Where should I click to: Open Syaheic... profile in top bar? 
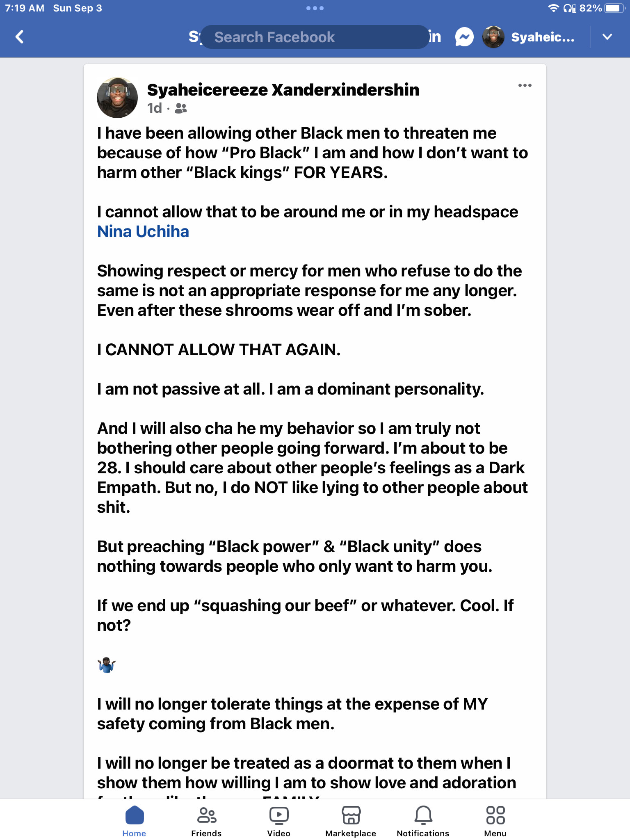542,37
